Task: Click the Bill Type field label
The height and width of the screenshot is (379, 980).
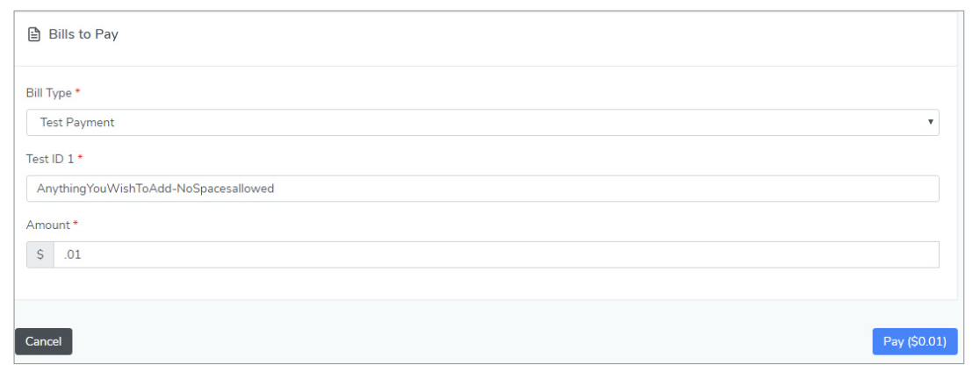Action: (49, 93)
